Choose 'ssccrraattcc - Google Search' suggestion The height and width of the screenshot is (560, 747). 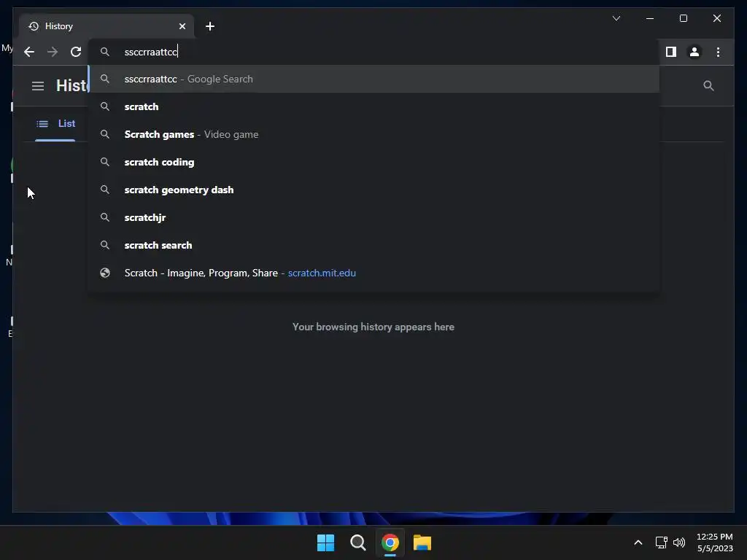pyautogui.click(x=374, y=79)
